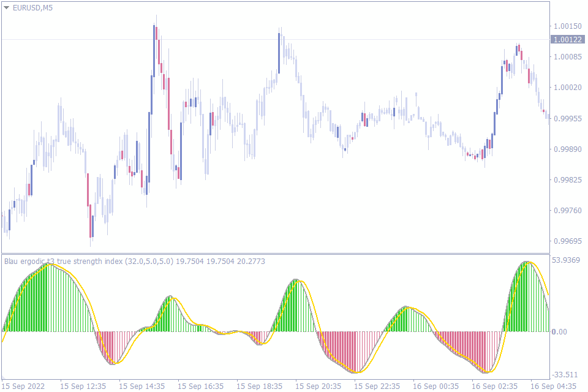Click the 53.9369 upper bound label of the indicator
This screenshot has height=392, width=588.
(565, 260)
